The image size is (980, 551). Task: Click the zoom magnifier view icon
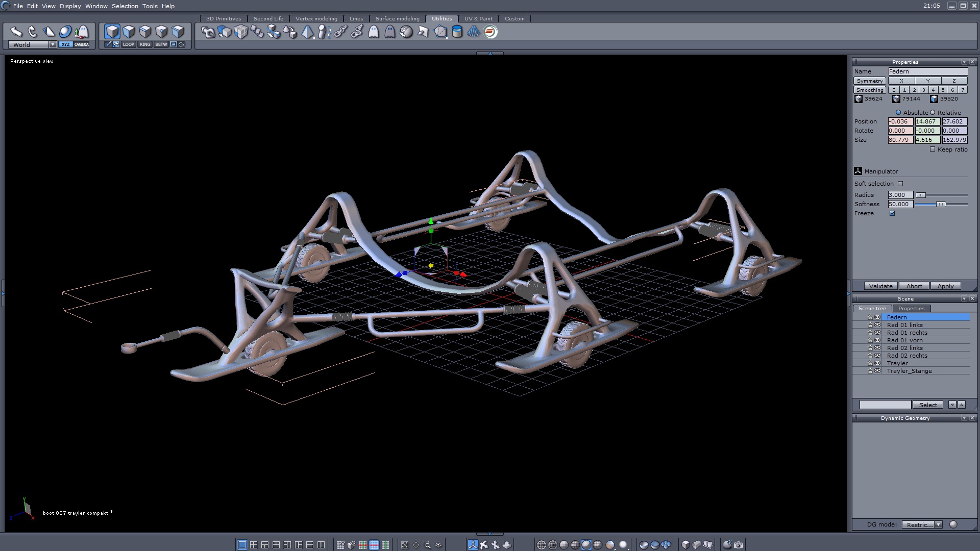coord(428,545)
